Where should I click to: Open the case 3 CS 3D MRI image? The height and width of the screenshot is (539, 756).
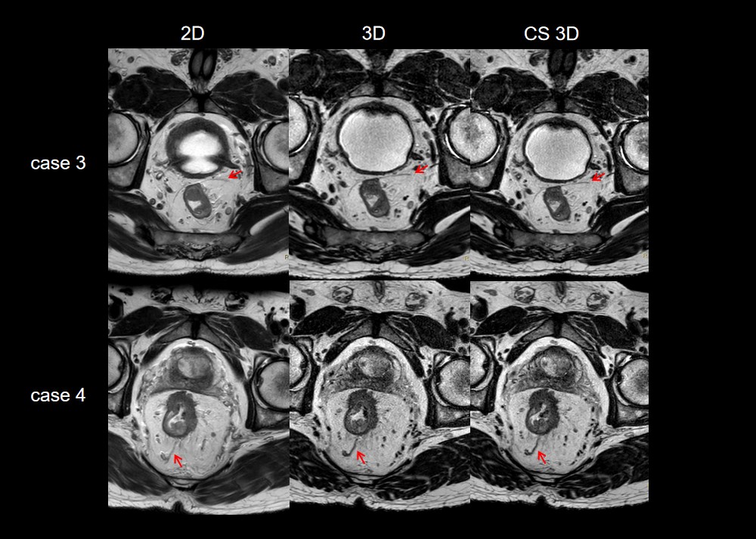click(x=559, y=160)
